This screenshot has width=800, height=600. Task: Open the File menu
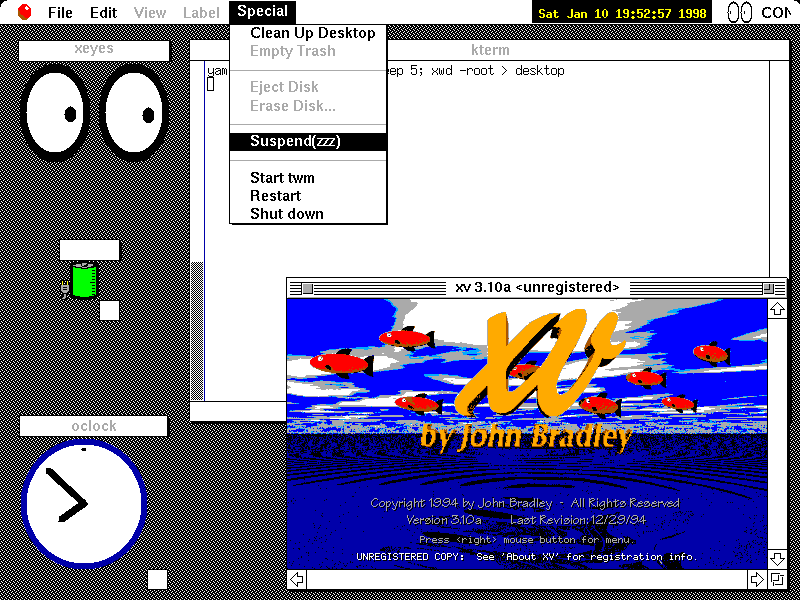[60, 12]
